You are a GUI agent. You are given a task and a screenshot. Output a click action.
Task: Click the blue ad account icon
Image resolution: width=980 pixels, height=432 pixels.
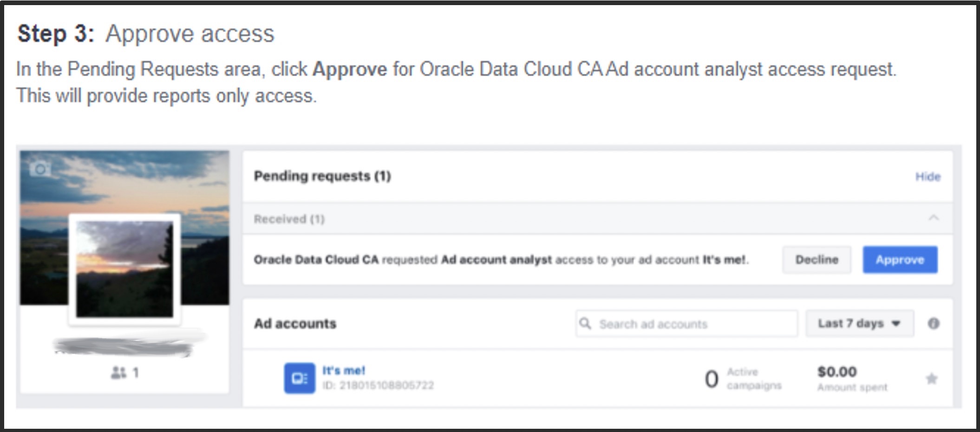(299, 378)
